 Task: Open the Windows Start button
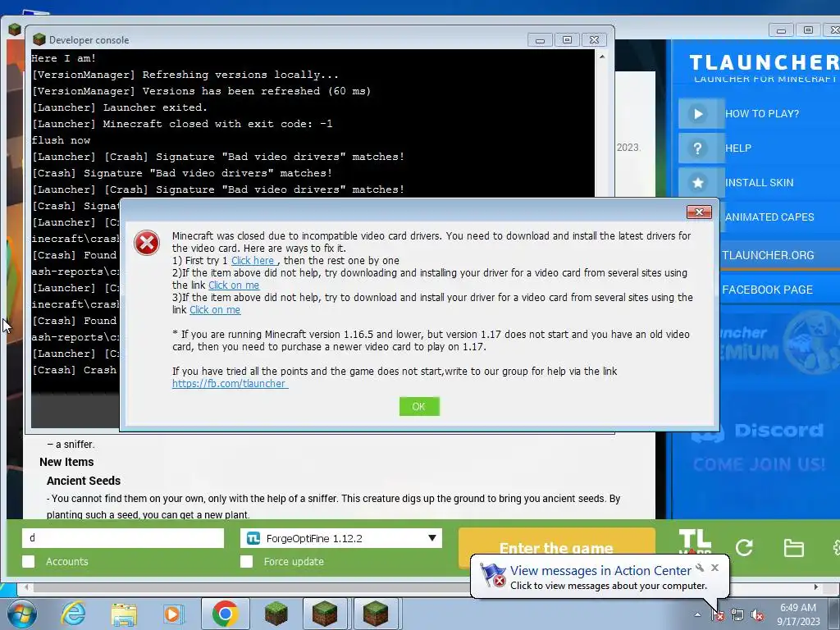point(21,614)
